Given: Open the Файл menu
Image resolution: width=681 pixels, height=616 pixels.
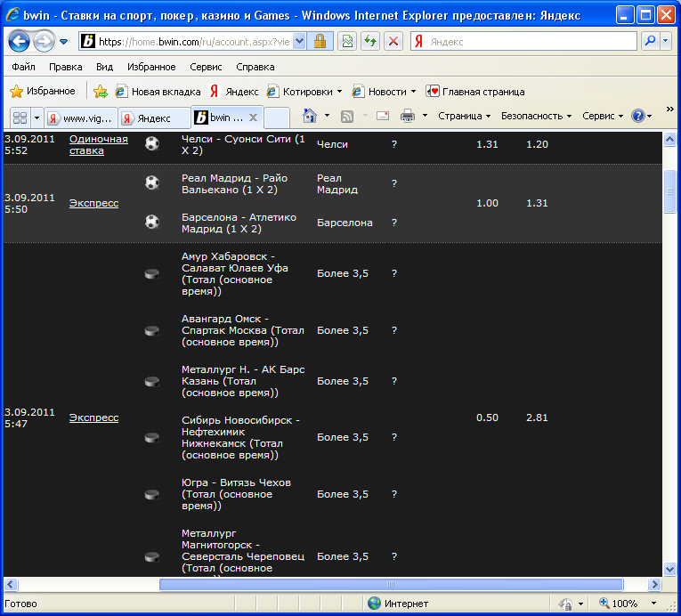Looking at the screenshot, I should [x=23, y=67].
